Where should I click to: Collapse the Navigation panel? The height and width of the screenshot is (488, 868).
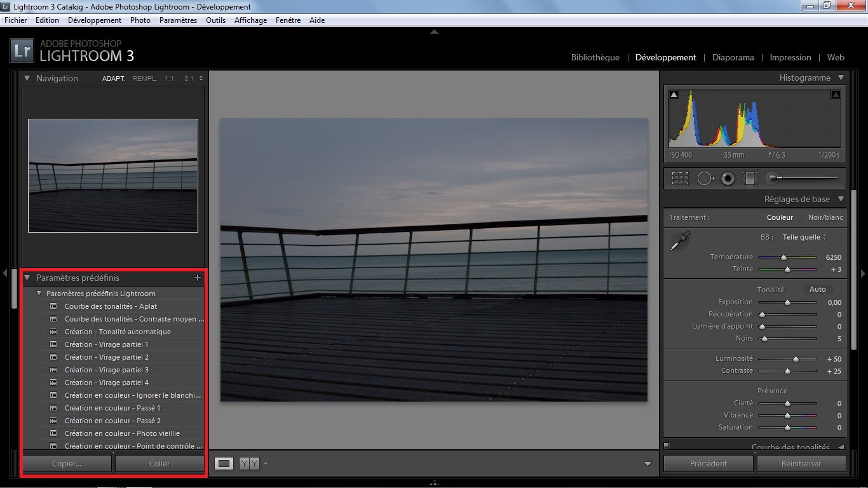(x=27, y=78)
